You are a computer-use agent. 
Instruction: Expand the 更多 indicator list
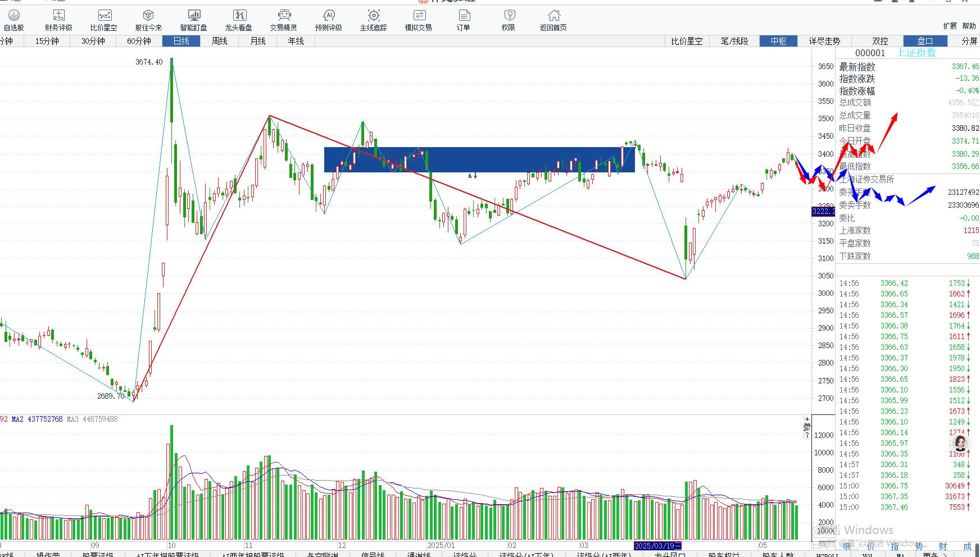(x=935, y=554)
